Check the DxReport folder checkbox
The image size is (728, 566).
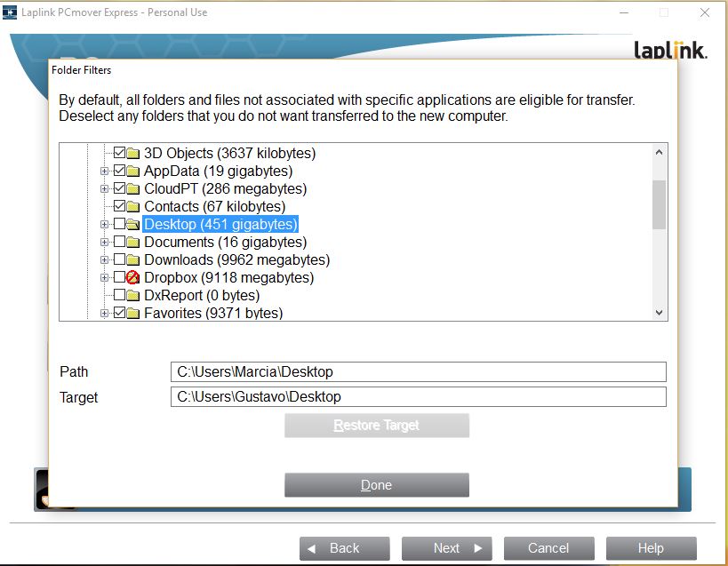tap(119, 295)
